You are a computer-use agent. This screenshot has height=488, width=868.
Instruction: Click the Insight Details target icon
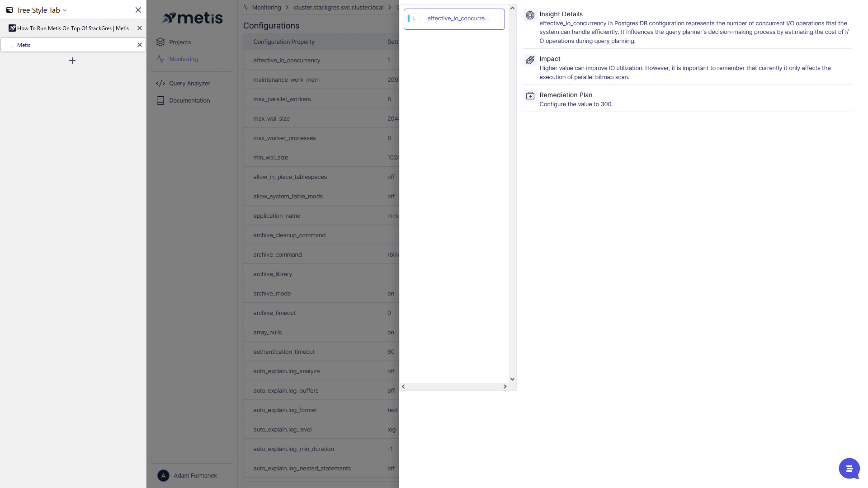coord(530,15)
